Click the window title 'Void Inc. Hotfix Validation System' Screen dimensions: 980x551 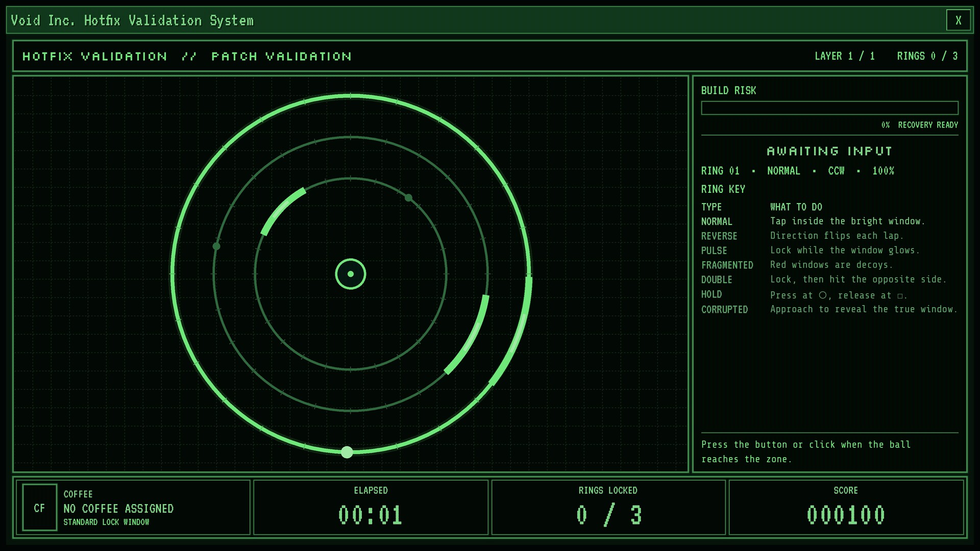coord(132,20)
